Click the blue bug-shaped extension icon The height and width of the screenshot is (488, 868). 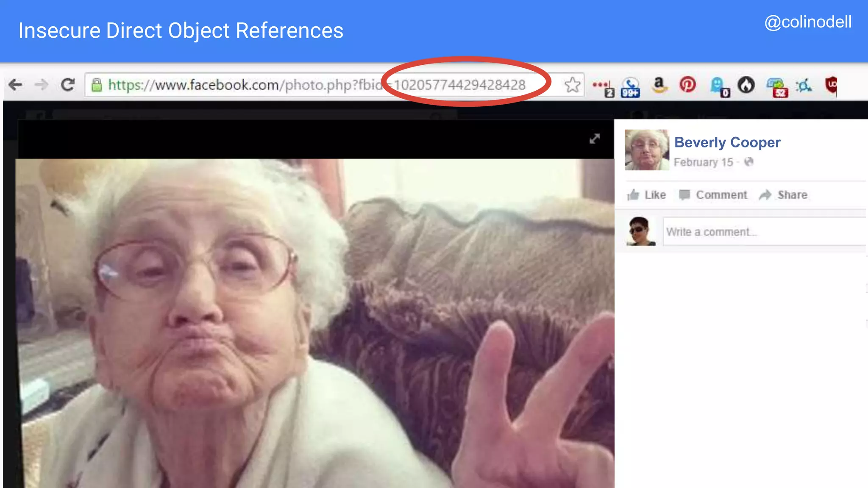(x=804, y=86)
